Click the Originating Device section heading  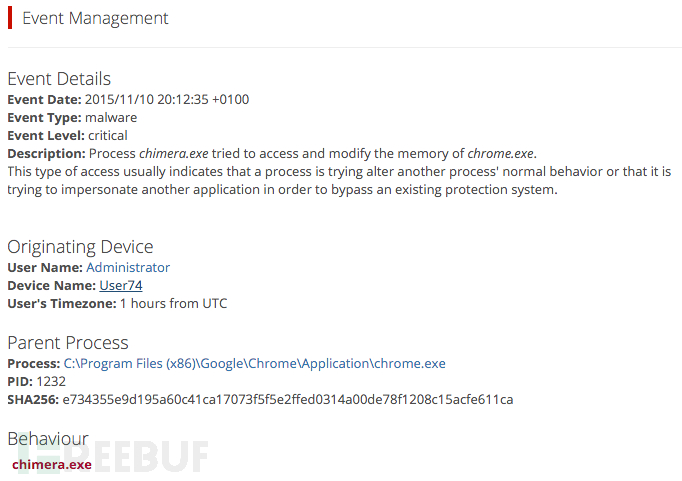pos(80,247)
